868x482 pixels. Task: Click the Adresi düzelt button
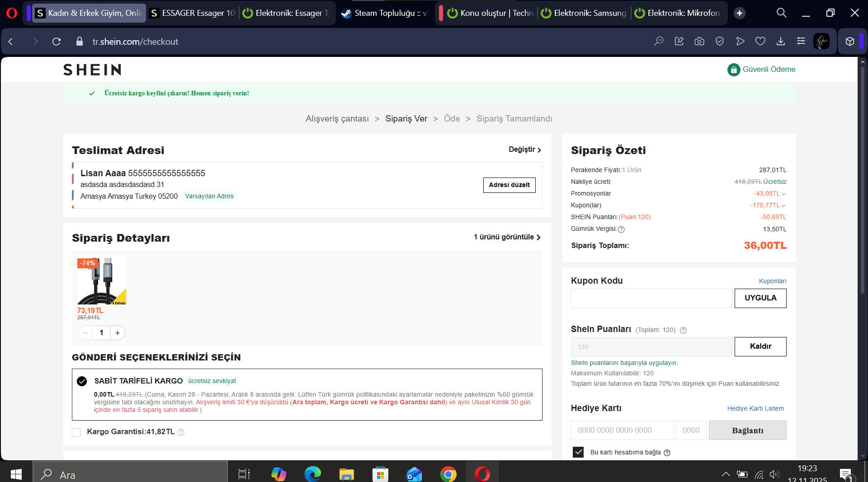coord(509,185)
